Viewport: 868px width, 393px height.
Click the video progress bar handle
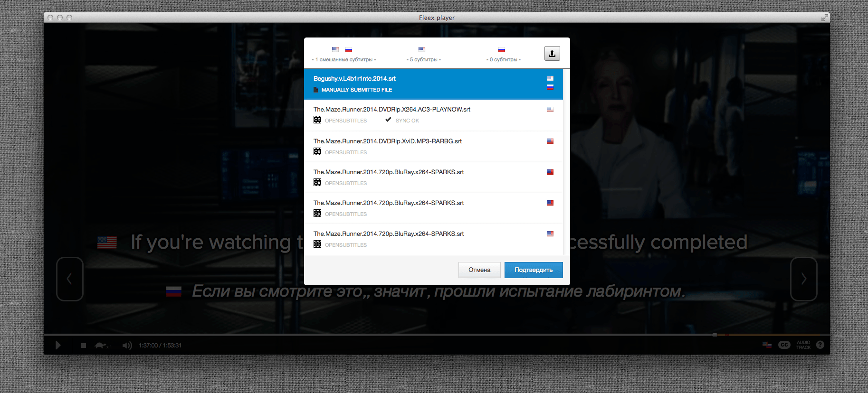pos(715,335)
